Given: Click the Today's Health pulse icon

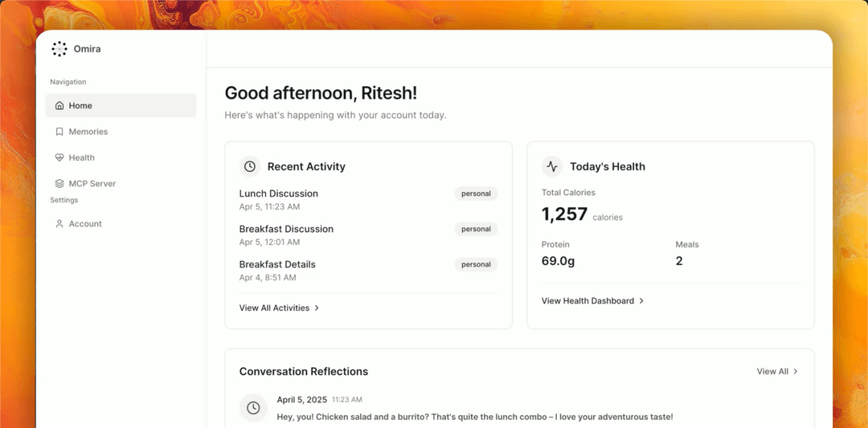Looking at the screenshot, I should (552, 166).
